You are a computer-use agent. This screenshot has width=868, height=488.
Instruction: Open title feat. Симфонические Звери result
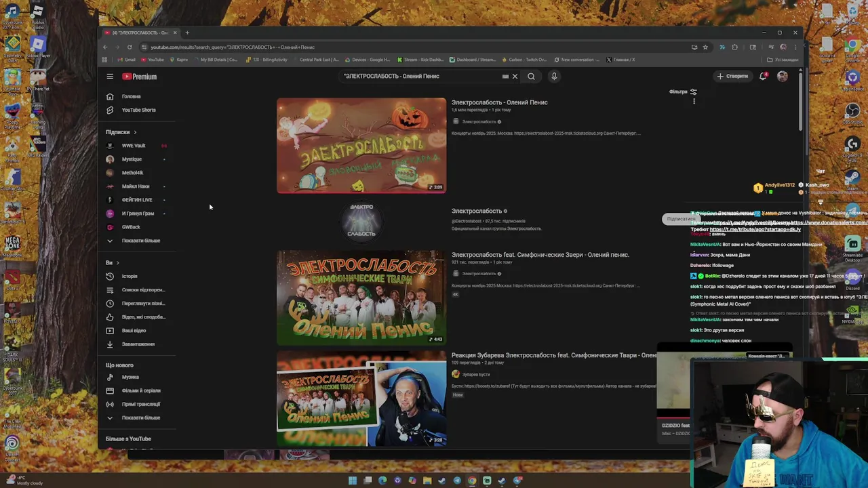(x=540, y=255)
